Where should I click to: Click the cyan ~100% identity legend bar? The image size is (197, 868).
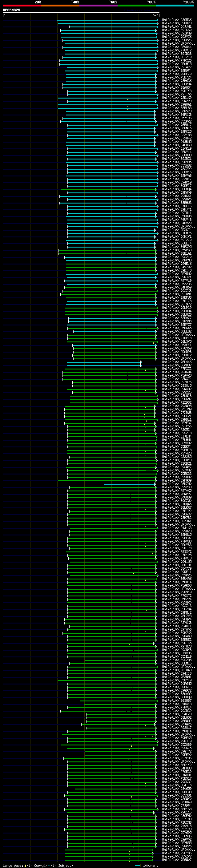[175, 6]
